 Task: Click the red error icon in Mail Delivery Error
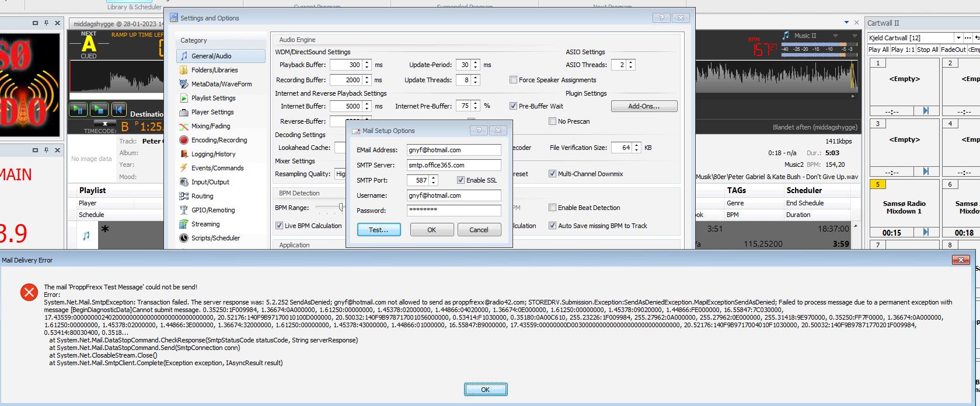click(x=29, y=292)
